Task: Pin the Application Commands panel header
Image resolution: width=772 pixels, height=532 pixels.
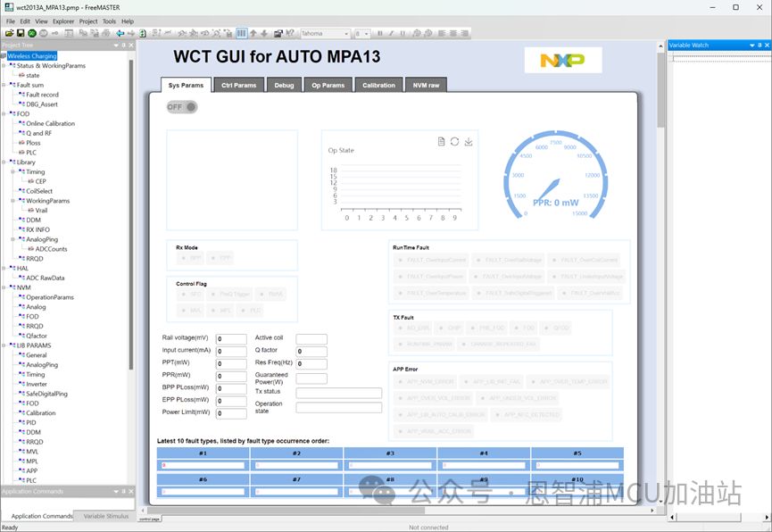Action: 123,492
